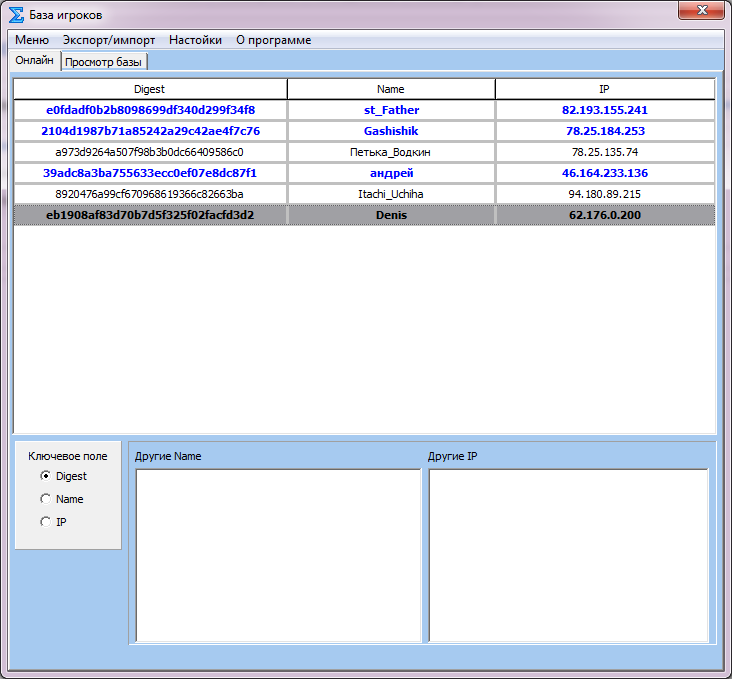The height and width of the screenshot is (679, 732).
Task: Click the Name column header
Action: [391, 89]
